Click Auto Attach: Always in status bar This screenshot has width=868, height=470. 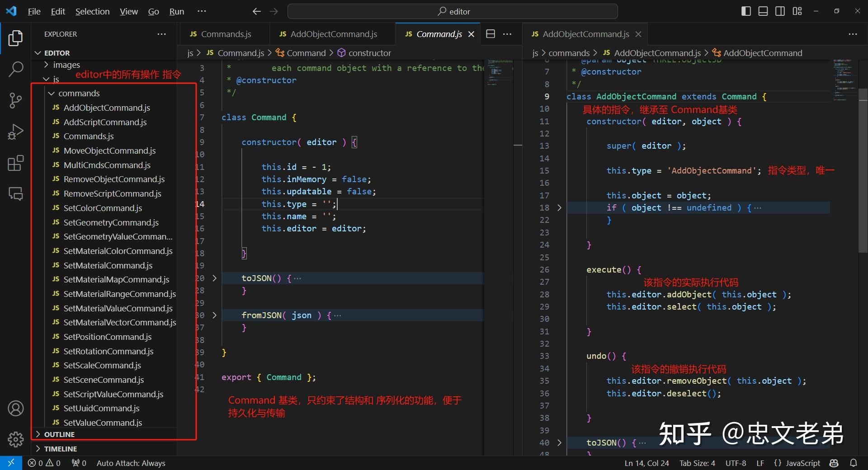click(x=131, y=463)
